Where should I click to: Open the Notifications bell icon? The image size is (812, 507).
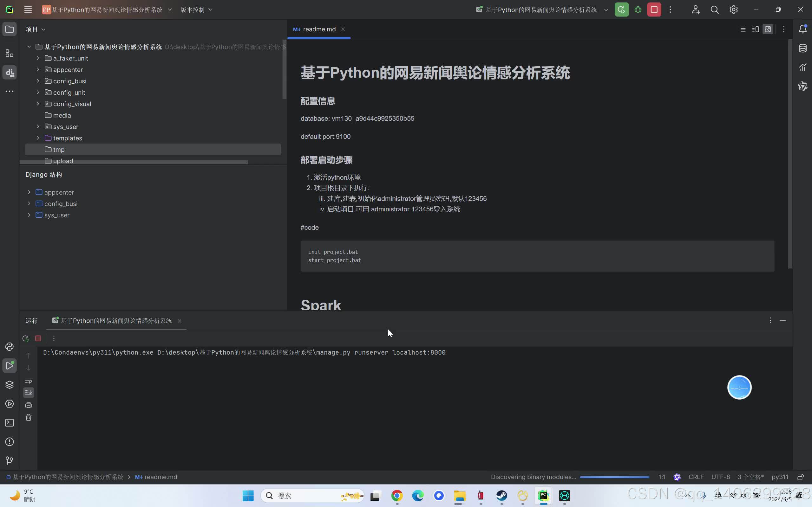(802, 29)
